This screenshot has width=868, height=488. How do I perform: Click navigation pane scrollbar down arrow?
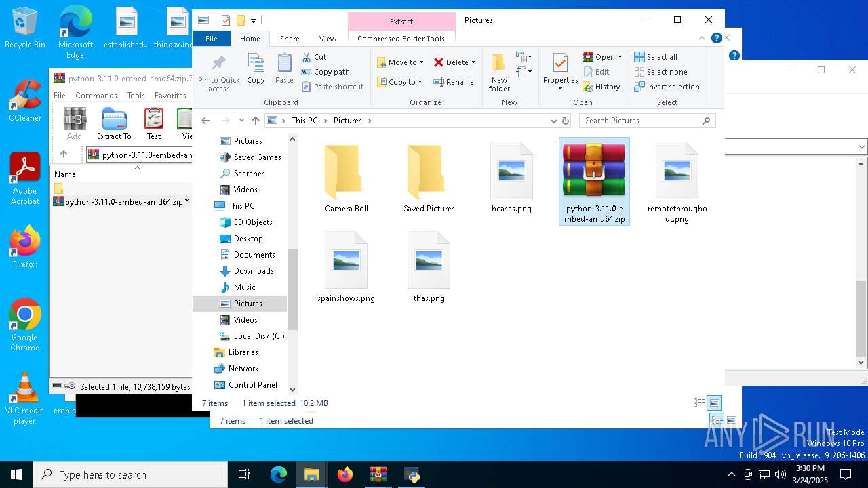point(293,389)
